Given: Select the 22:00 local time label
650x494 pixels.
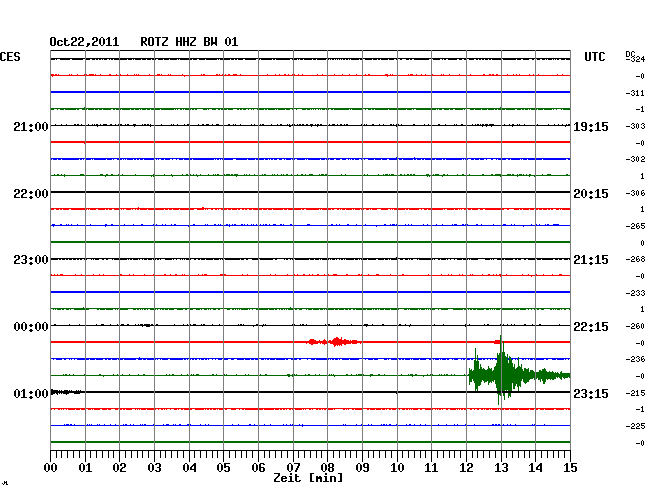Looking at the screenshot, I should tap(31, 193).
